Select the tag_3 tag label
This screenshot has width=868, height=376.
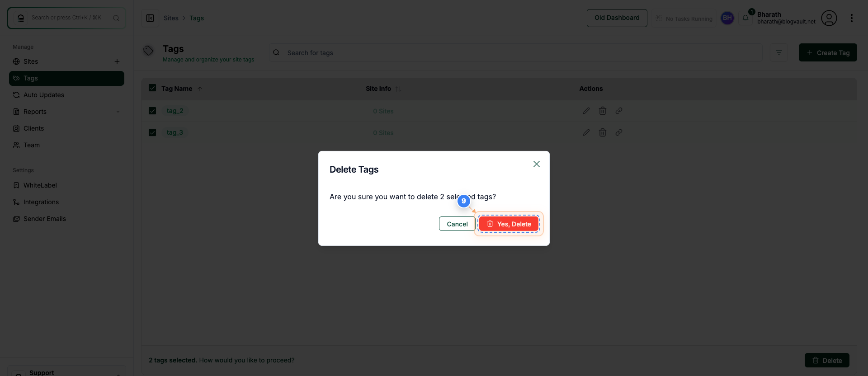pos(175,132)
